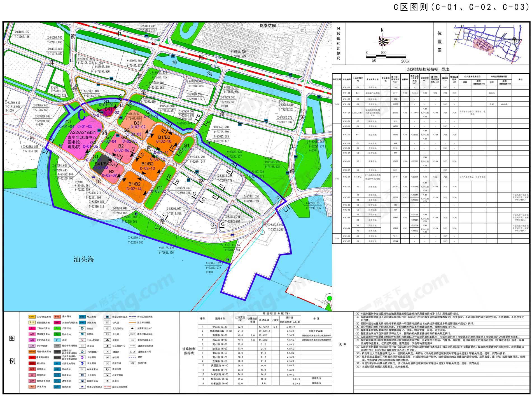
Task: Select the B14 hotel land legend swatch
Action: (x=32, y=369)
